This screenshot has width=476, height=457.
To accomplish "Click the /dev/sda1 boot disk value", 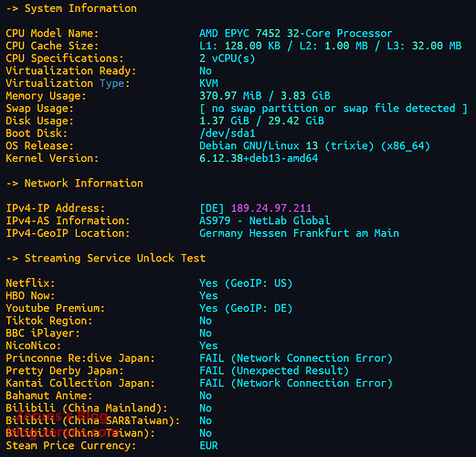I will click(x=227, y=133).
